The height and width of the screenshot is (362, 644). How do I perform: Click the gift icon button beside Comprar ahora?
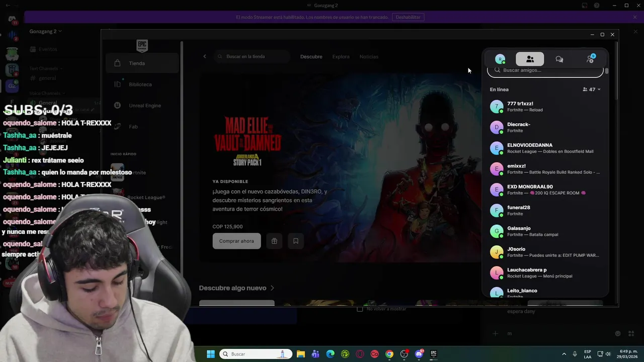tap(274, 241)
